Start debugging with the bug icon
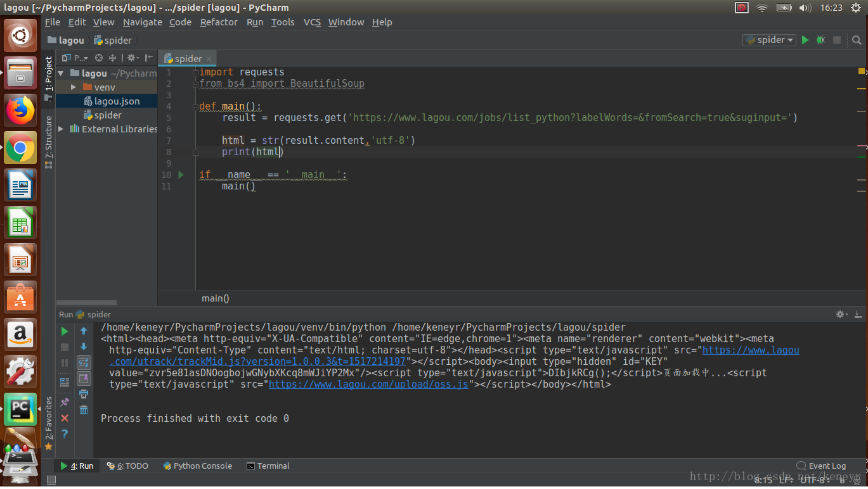The height and width of the screenshot is (489, 868). pos(820,40)
